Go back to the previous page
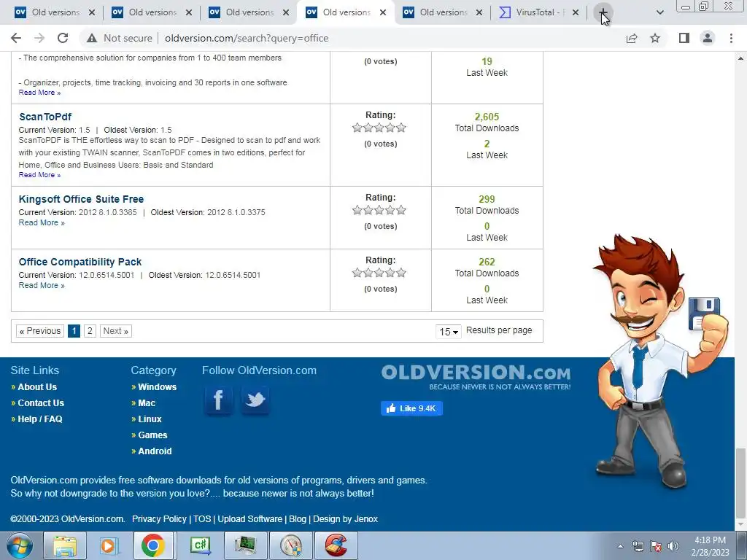 (x=16, y=38)
